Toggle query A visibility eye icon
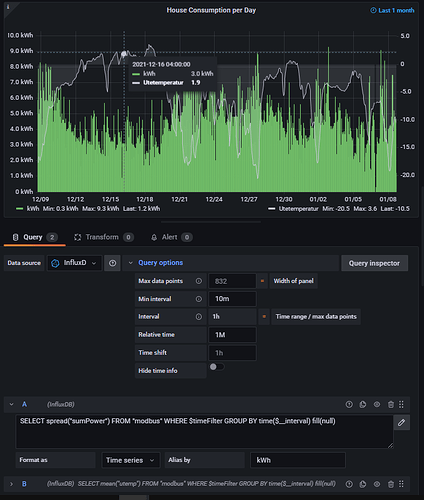The image size is (424, 500). point(377,404)
